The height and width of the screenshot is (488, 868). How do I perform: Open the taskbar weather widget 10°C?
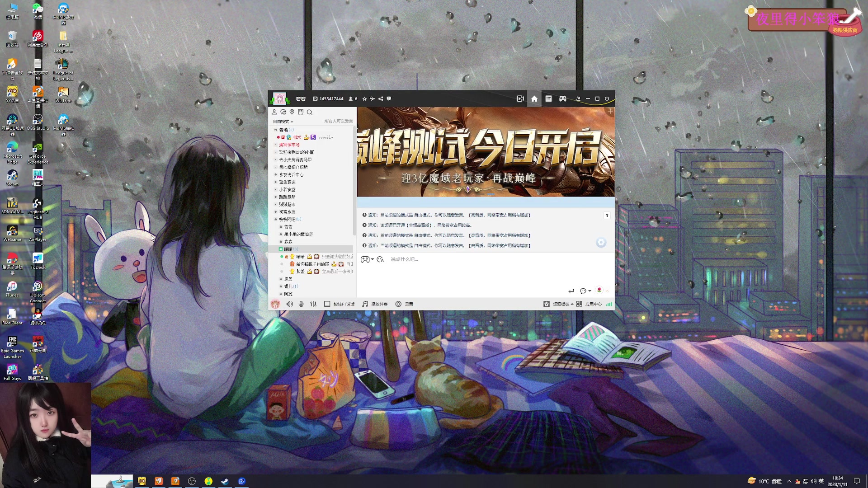point(765,481)
